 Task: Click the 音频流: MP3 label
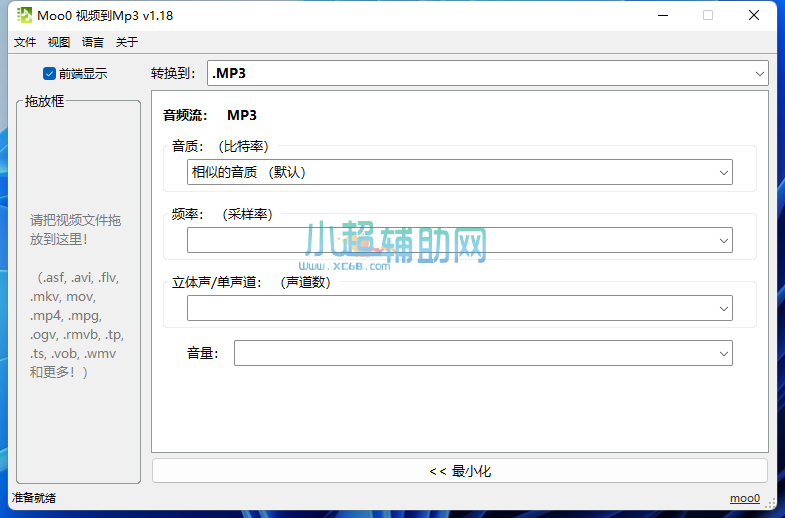210,116
